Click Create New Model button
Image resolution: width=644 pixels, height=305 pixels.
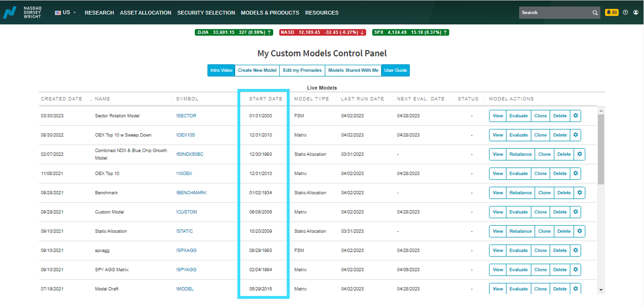(x=257, y=70)
